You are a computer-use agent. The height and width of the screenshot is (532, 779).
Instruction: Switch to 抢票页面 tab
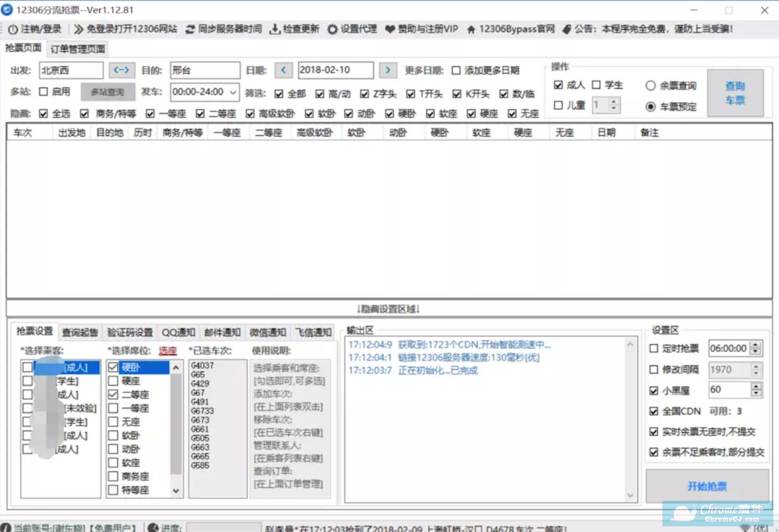click(x=23, y=48)
